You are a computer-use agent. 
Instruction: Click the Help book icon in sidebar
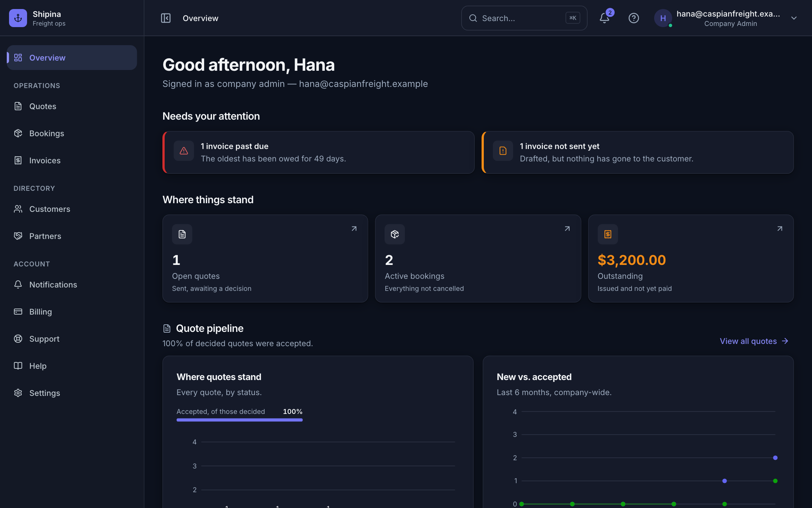point(18,366)
